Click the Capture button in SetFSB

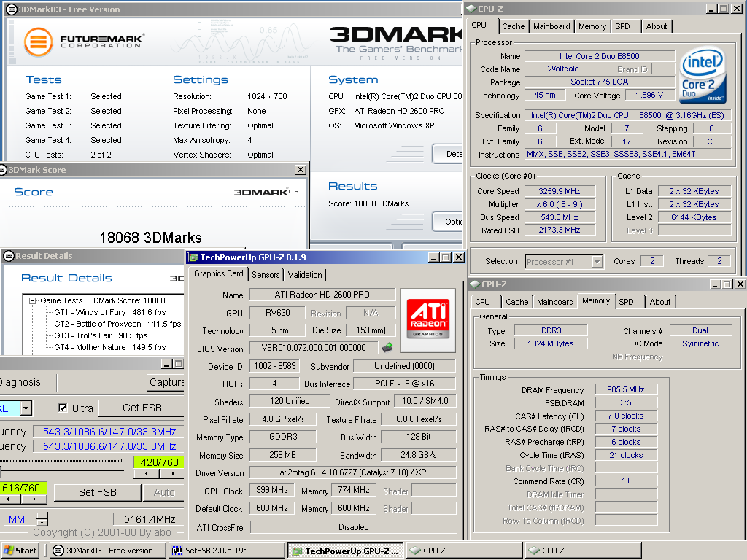tap(166, 382)
